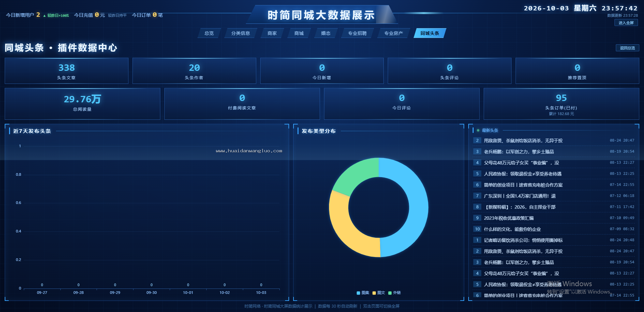Click the 今日评论 stat card
This screenshot has height=312, width=644.
tap(402, 104)
